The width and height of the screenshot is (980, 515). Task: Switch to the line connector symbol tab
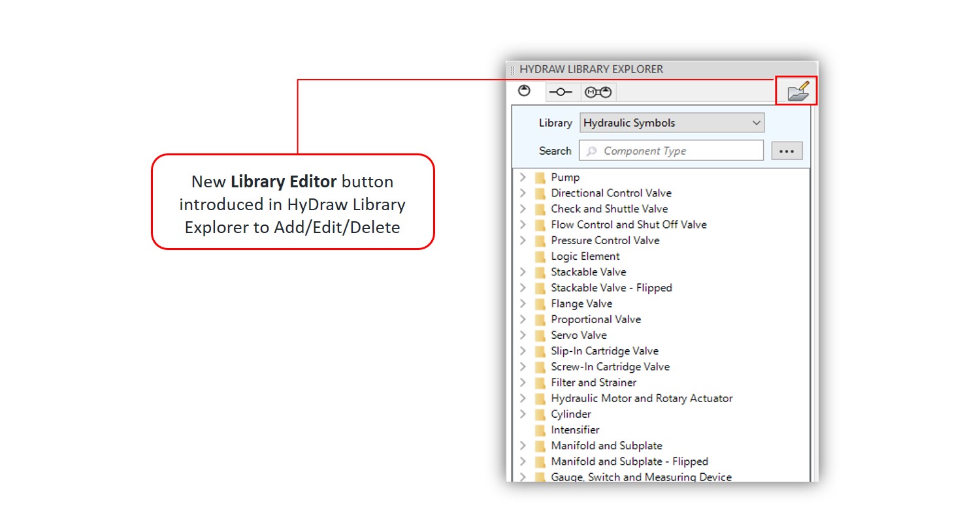click(x=561, y=92)
